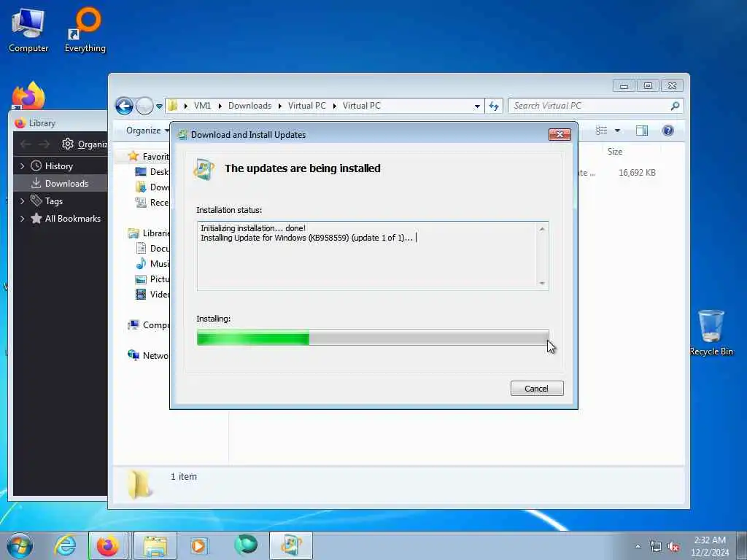Click the Library window back arrow

click(x=26, y=144)
